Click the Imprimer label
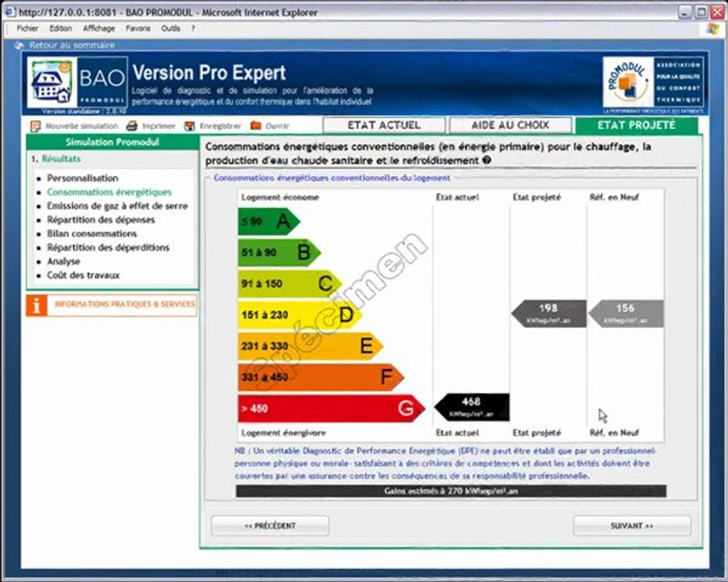728x582 pixels. point(159,126)
